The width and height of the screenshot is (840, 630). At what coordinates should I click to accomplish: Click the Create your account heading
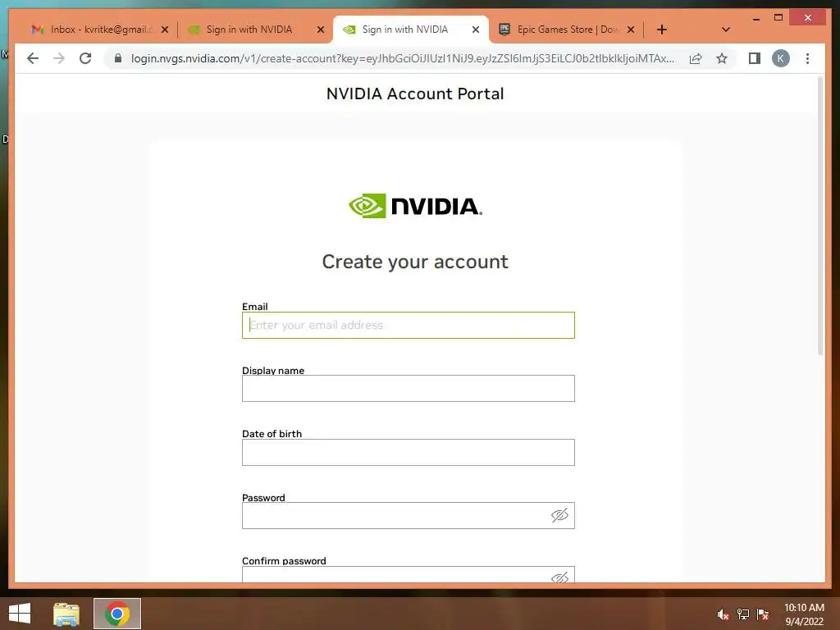coord(415,262)
